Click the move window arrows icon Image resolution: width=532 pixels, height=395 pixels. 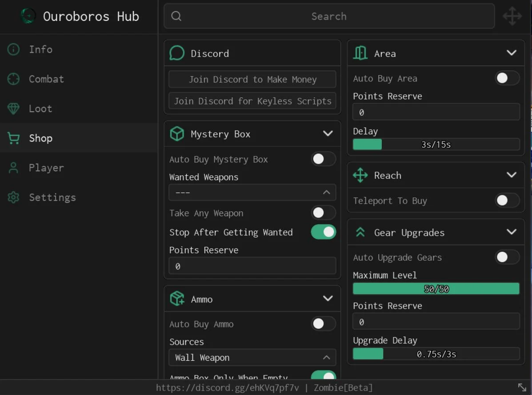click(x=512, y=16)
